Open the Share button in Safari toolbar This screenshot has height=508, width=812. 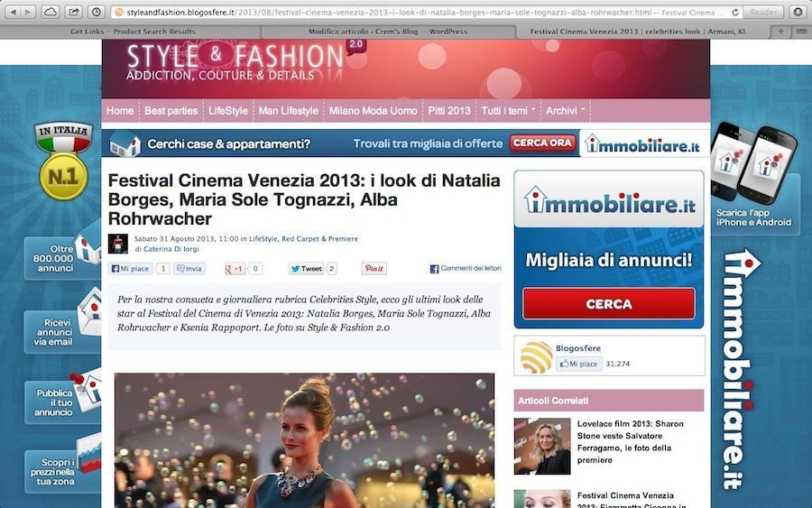click(x=74, y=12)
